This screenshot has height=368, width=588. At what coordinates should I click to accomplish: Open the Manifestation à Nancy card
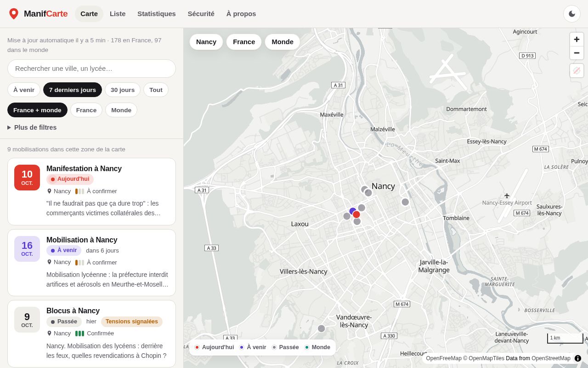tap(91, 192)
